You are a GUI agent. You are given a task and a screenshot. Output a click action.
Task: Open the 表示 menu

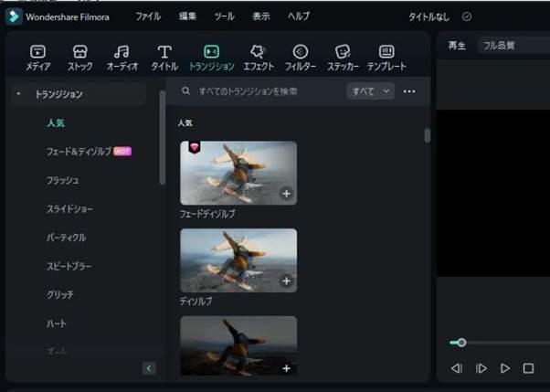(x=261, y=16)
